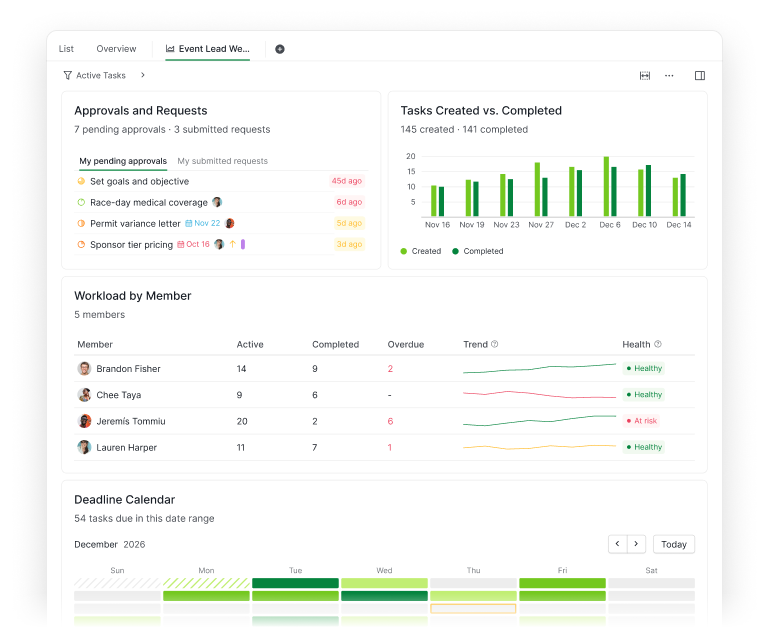
Task: Open Lauren Harper member row
Action: (385, 447)
